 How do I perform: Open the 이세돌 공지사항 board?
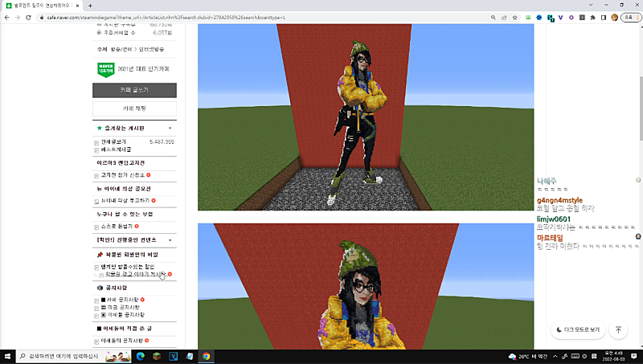click(122, 315)
